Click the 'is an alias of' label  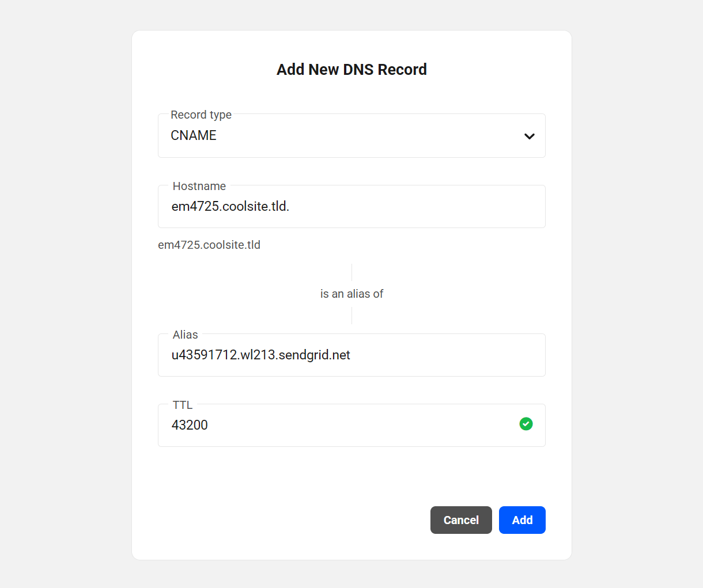tap(352, 294)
